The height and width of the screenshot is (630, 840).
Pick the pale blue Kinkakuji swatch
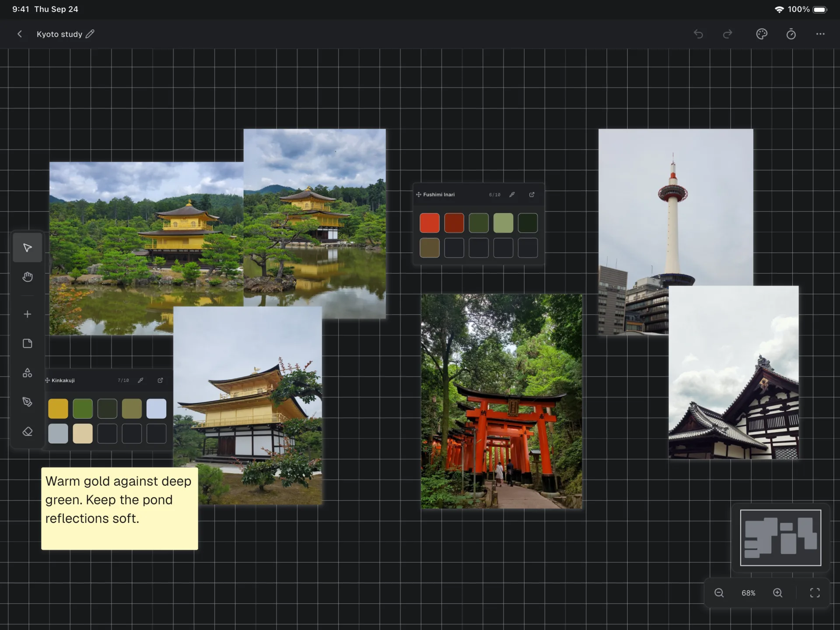coord(156,409)
